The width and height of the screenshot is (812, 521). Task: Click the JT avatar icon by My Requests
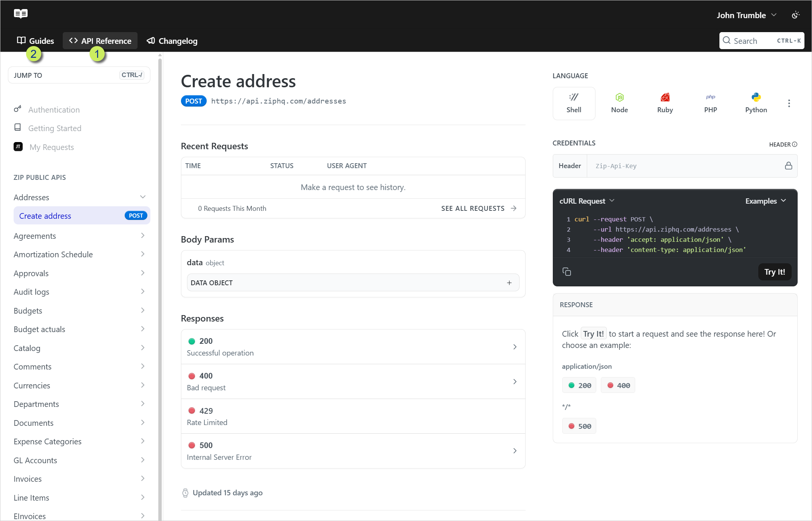click(x=18, y=147)
